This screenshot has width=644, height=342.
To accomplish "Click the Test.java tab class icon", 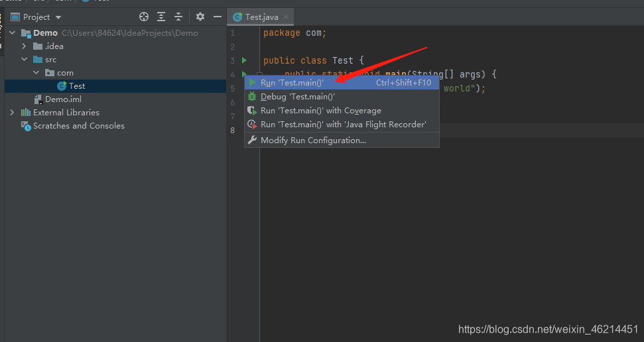I will coord(237,17).
